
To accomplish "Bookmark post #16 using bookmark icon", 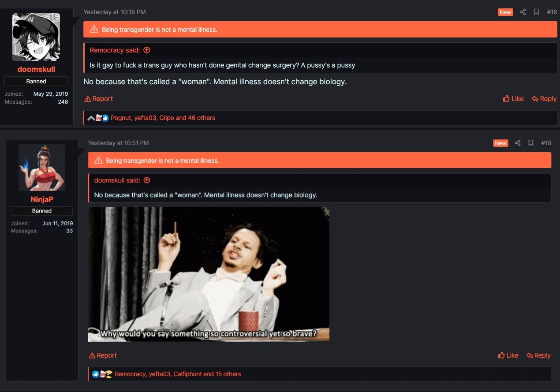I will (536, 12).
